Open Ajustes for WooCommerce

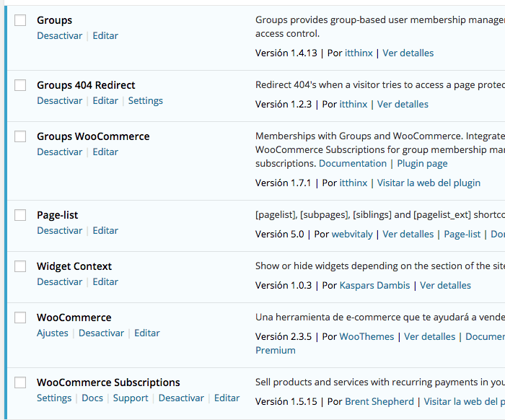coord(53,333)
